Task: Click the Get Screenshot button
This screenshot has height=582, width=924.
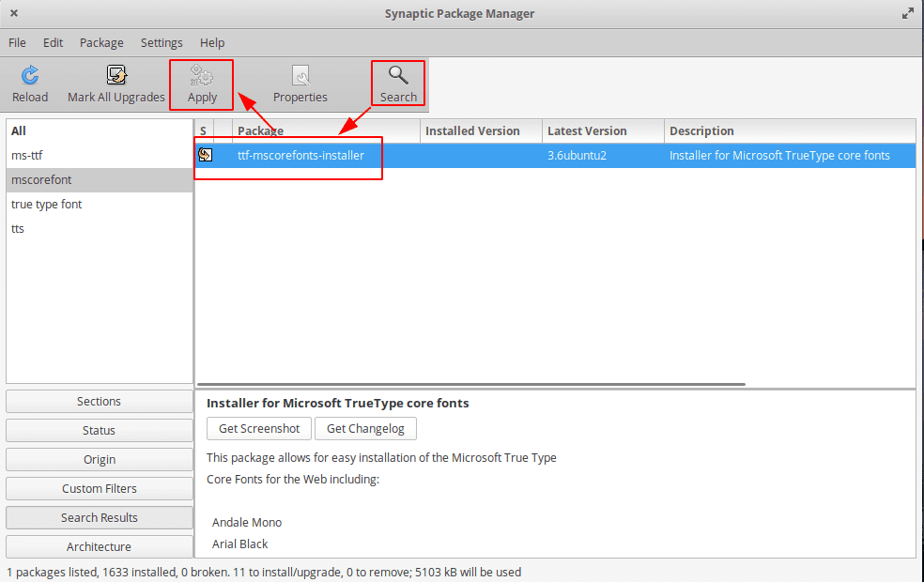Action: (258, 428)
